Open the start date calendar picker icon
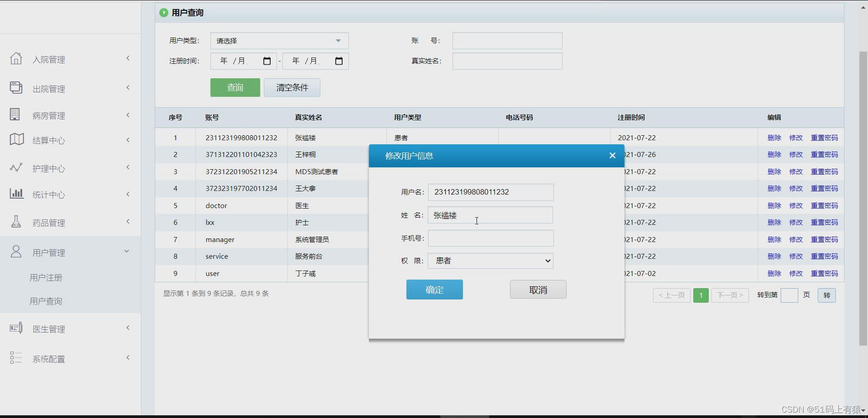The width and height of the screenshot is (868, 418). click(267, 61)
